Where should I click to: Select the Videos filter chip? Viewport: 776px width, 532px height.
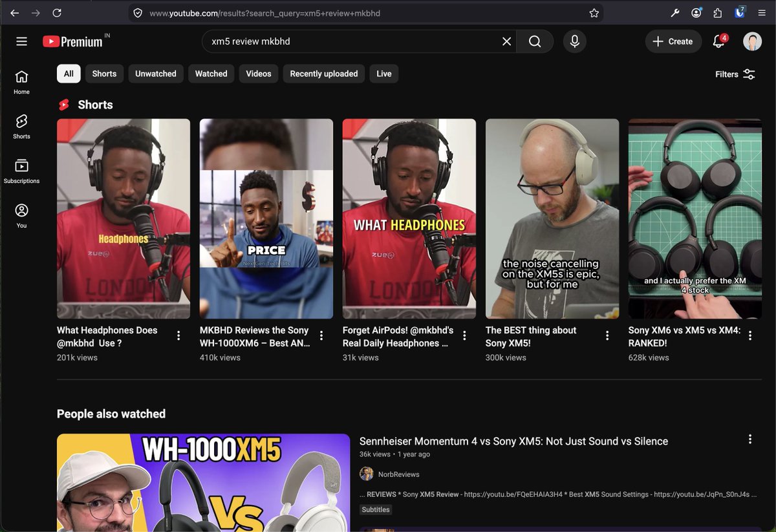coord(259,74)
